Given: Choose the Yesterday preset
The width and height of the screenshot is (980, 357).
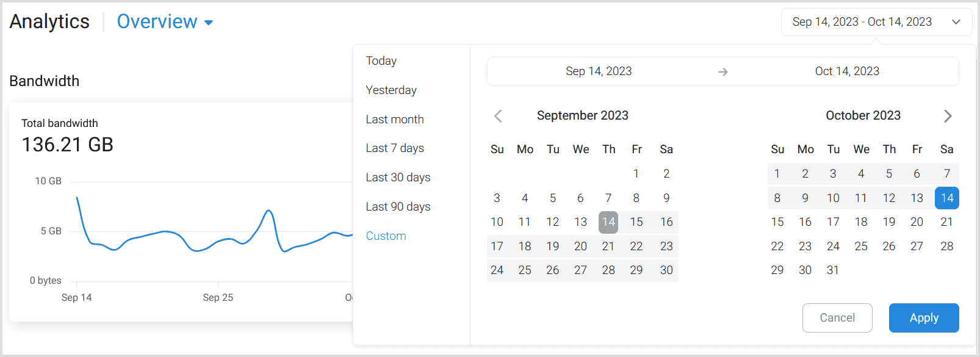Looking at the screenshot, I should point(391,90).
